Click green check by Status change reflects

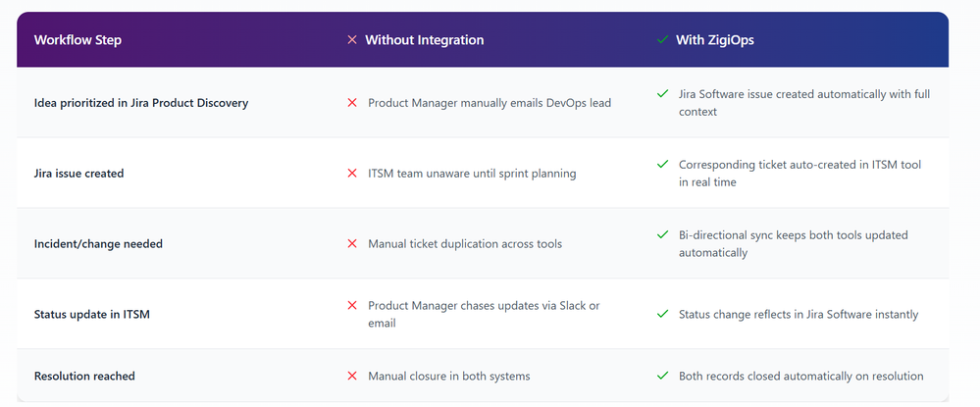coord(663,314)
